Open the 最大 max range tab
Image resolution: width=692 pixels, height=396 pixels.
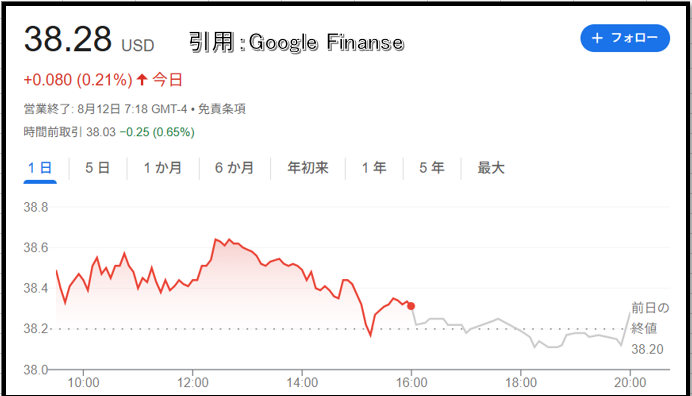(x=491, y=168)
